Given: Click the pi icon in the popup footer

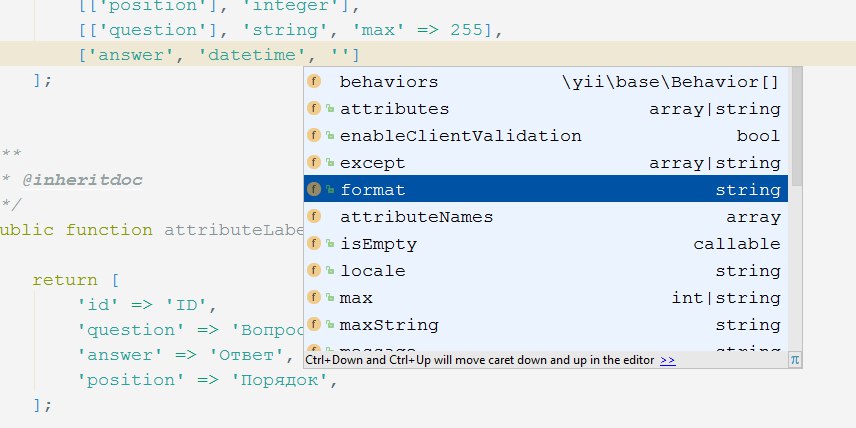Looking at the screenshot, I should point(795,360).
